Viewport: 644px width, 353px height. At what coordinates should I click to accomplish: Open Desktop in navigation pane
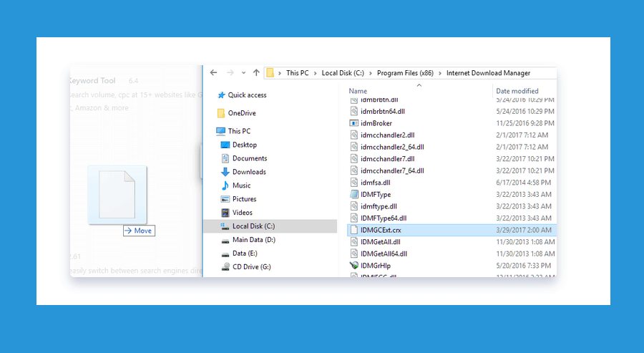(245, 145)
